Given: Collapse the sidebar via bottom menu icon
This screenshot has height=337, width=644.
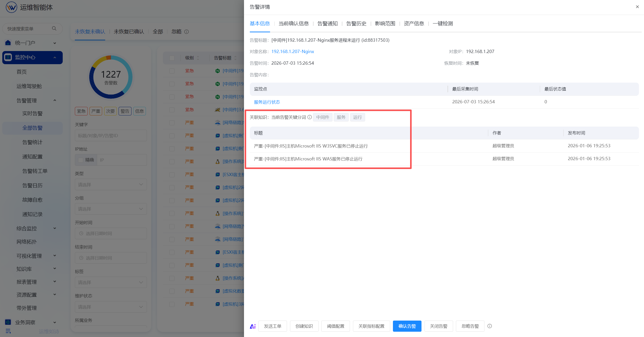Looking at the screenshot, I should pyautogui.click(x=8, y=331).
